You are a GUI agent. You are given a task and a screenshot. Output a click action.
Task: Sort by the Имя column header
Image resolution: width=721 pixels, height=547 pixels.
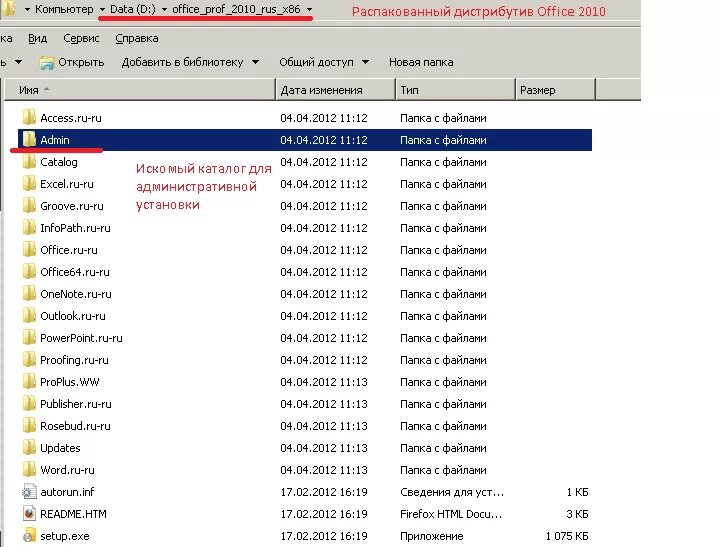[x=140, y=90]
